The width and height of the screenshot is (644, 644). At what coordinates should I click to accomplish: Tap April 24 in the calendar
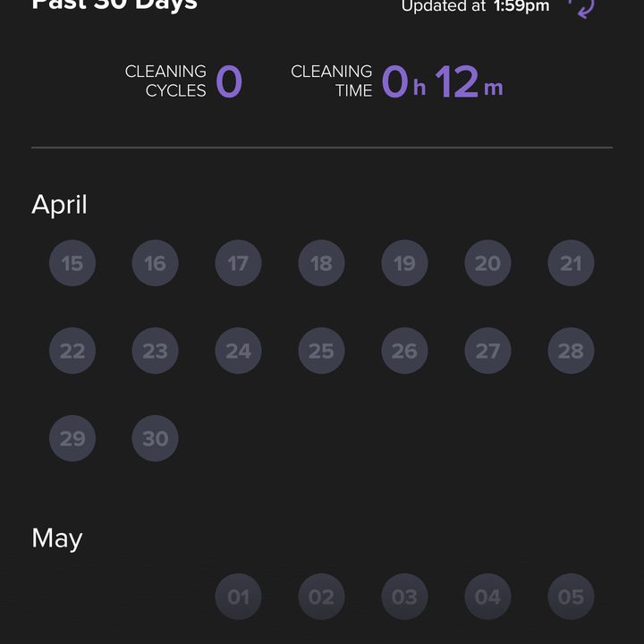[238, 351]
